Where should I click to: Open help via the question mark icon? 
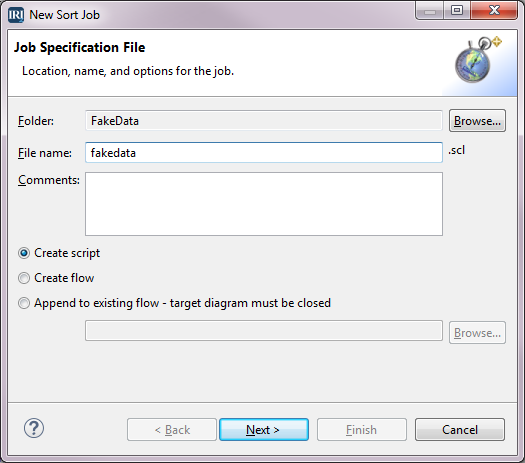tap(33, 428)
